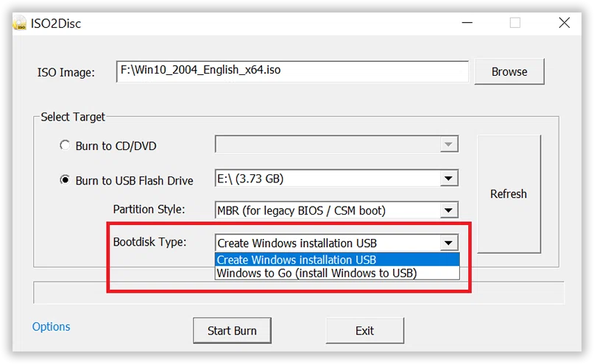Click the Bootdisk Type combo box value field
Viewport: 594px width, 364px height.
(328, 243)
